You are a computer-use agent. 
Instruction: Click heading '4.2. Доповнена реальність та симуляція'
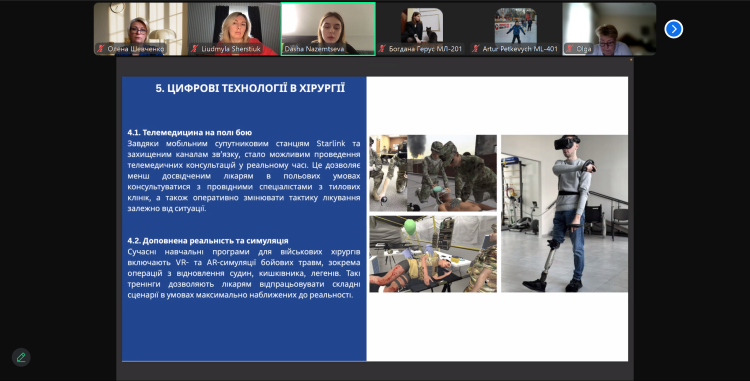(208, 240)
